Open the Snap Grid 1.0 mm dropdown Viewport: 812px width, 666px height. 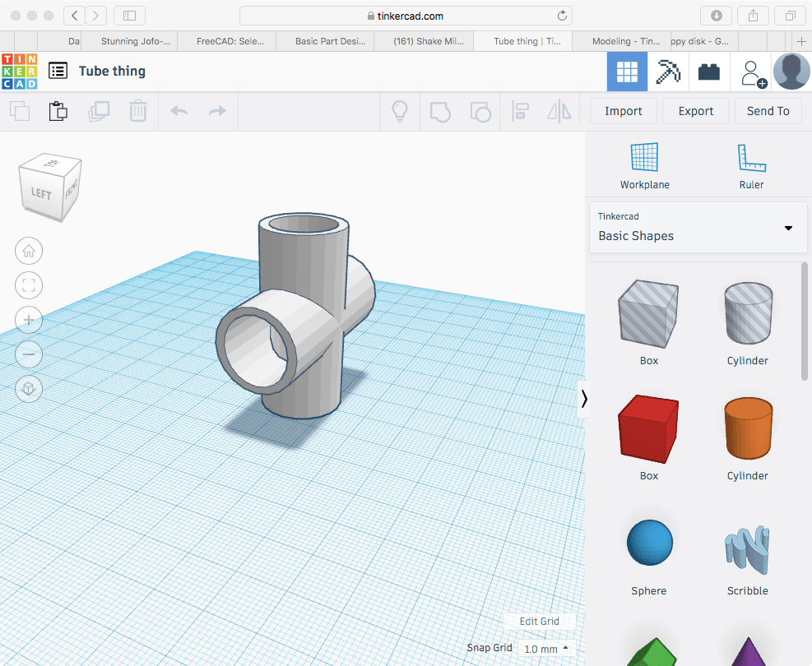546,649
